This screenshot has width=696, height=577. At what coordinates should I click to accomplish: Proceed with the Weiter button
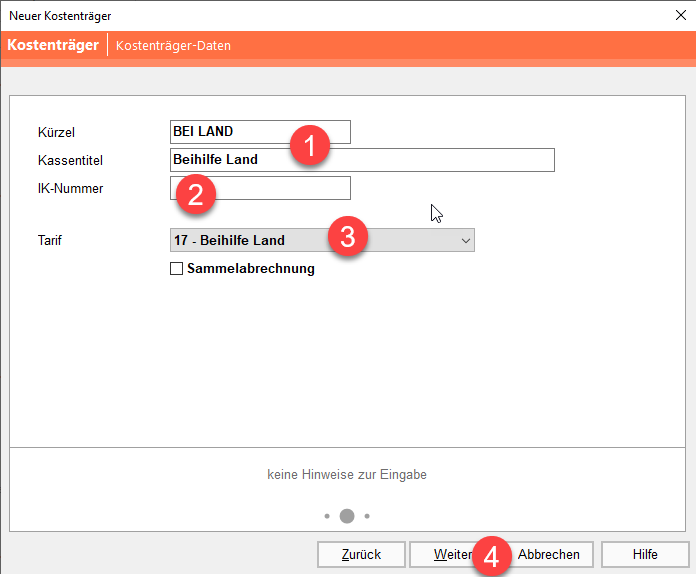[x=448, y=554]
